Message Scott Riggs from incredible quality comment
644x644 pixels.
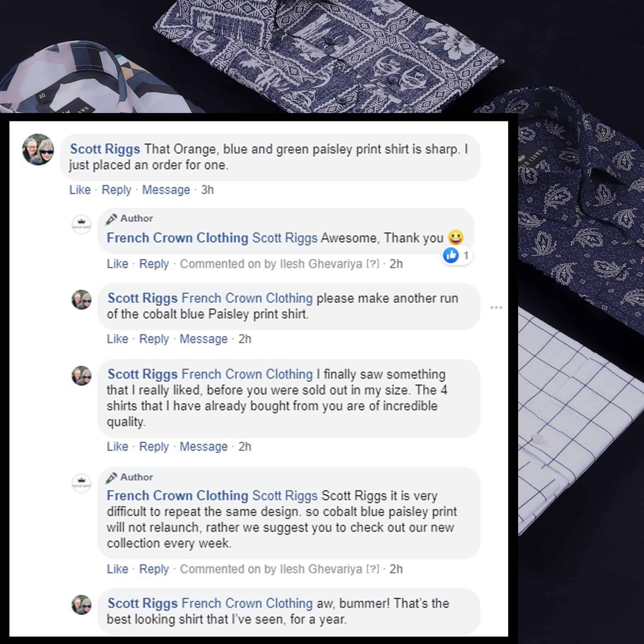204,446
